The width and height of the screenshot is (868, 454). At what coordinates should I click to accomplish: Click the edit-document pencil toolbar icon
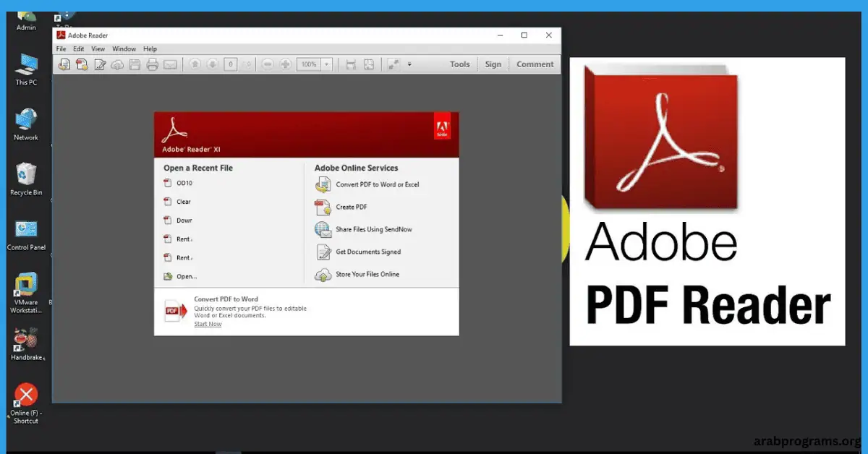coord(100,64)
